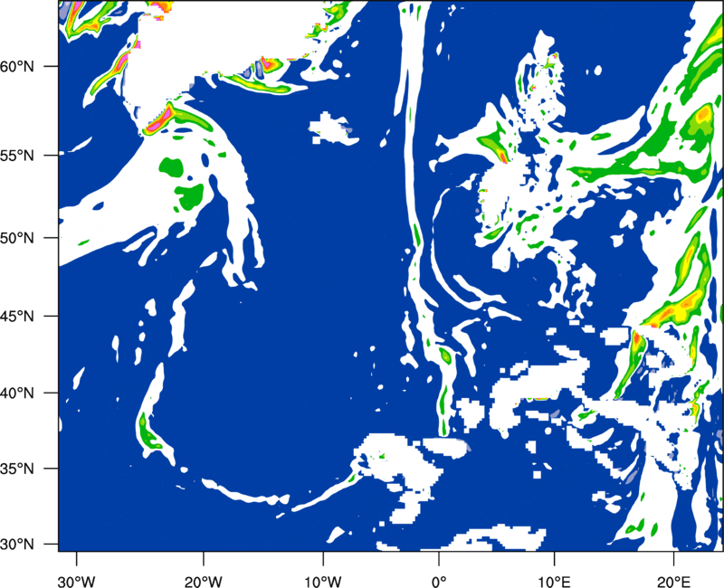The image size is (724, 588).
Task: Click the 40°N latitude label
Action: click(x=17, y=394)
